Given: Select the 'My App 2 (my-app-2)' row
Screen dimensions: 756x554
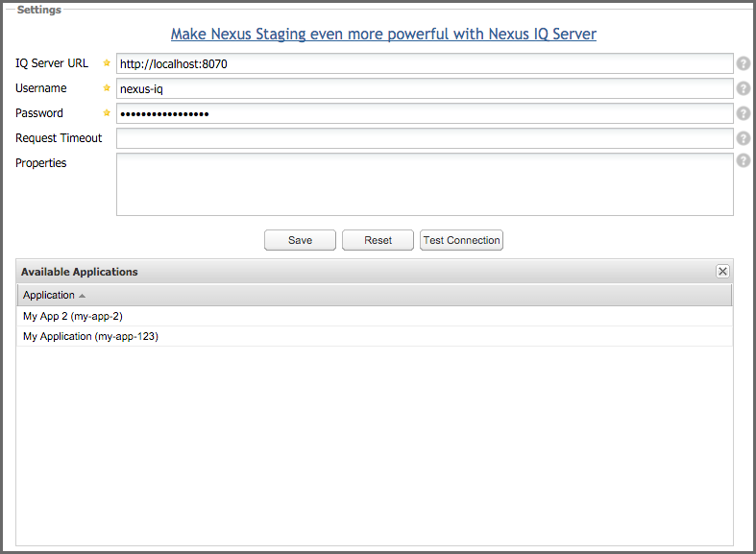Looking at the screenshot, I should click(x=375, y=316).
